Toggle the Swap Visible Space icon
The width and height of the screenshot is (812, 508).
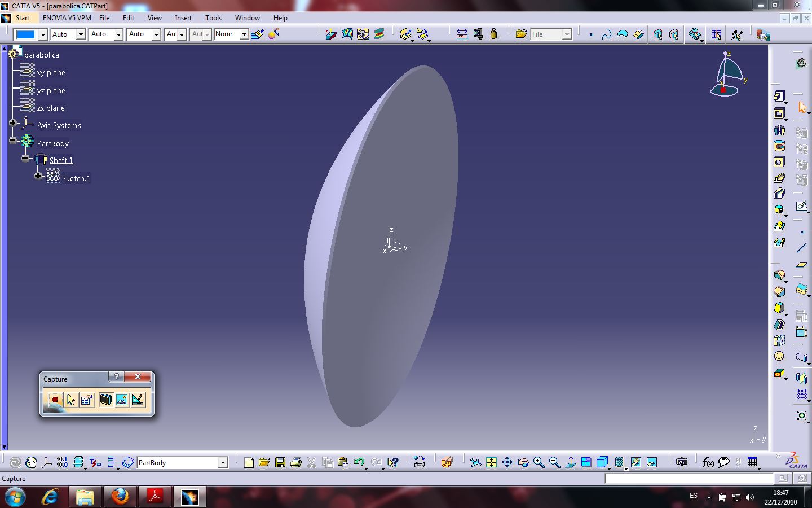click(651, 462)
